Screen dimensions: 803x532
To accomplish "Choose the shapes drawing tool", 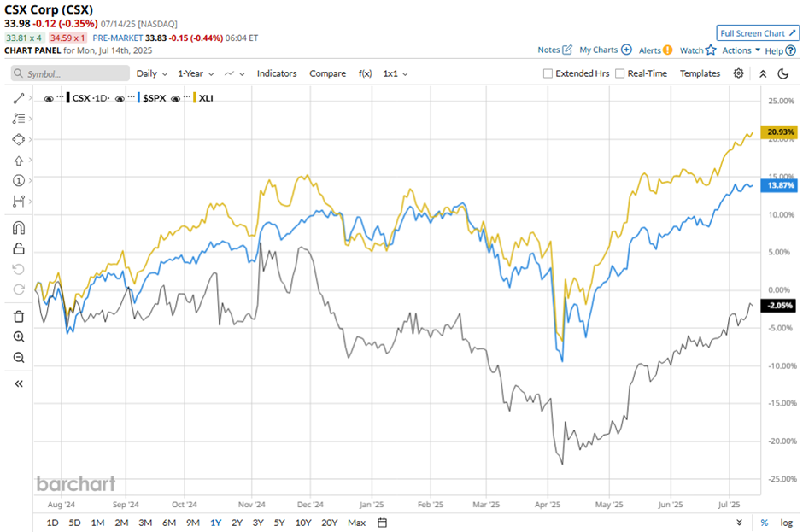I will click(x=19, y=139).
